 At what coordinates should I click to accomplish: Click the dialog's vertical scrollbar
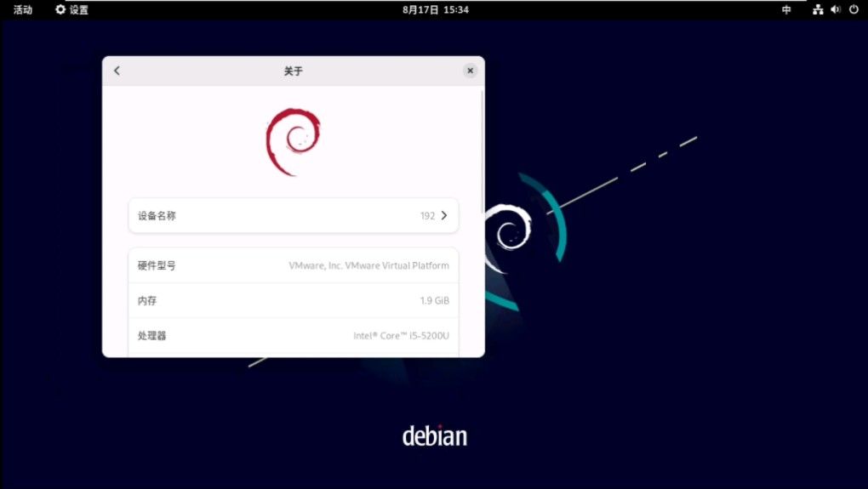click(483, 150)
